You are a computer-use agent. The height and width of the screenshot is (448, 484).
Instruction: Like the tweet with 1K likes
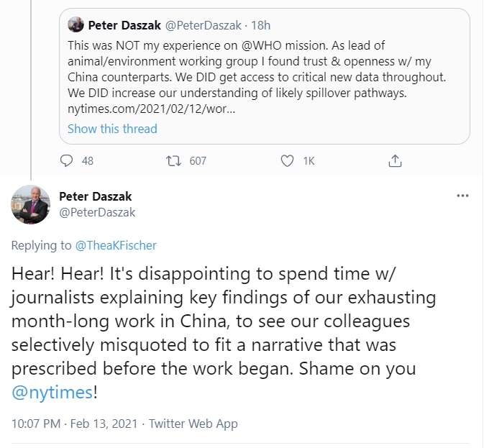[x=287, y=161]
